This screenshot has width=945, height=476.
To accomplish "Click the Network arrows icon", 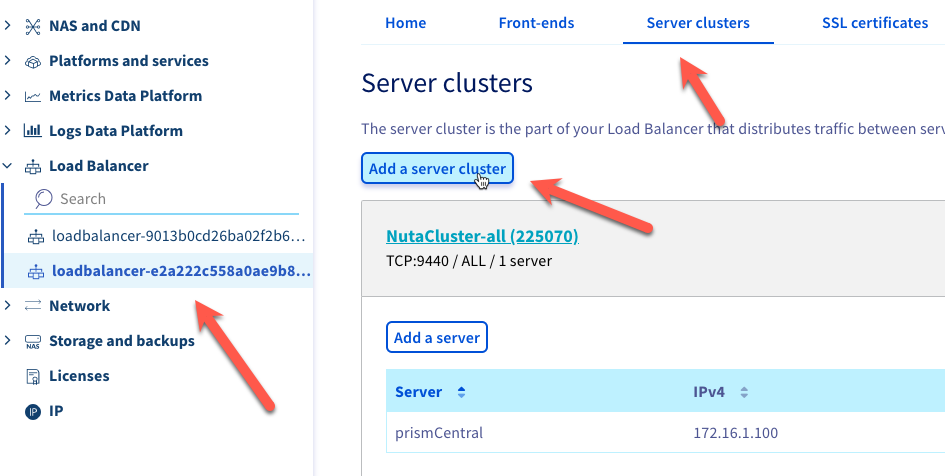I will (33, 306).
